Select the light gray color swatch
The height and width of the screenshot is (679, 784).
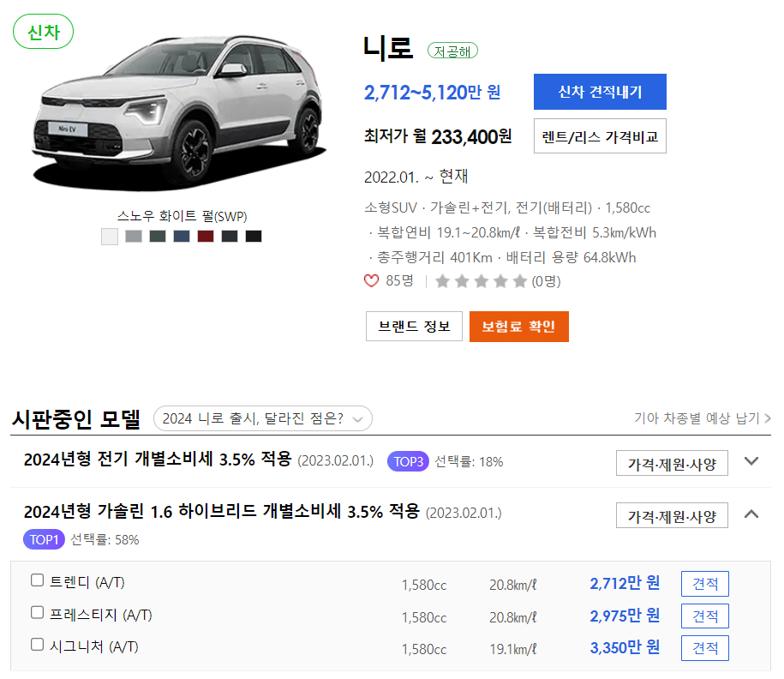point(134,236)
